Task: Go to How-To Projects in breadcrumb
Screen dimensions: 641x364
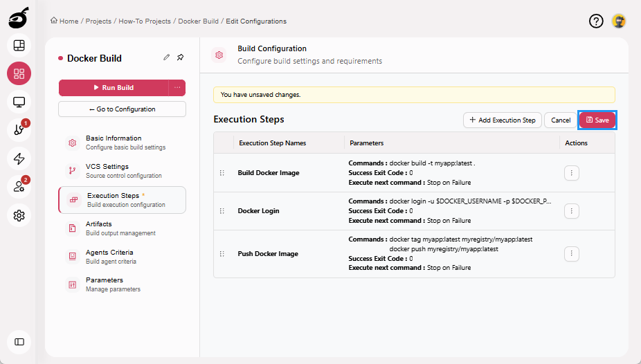Action: (x=145, y=21)
